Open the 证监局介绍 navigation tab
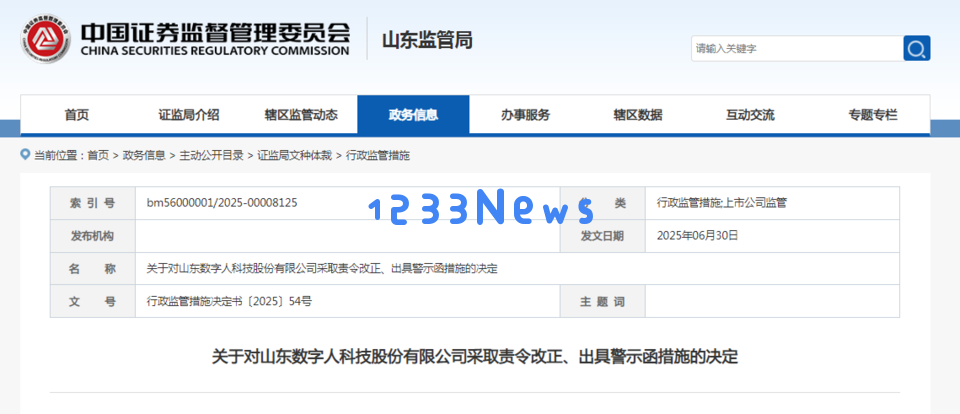 pos(189,115)
